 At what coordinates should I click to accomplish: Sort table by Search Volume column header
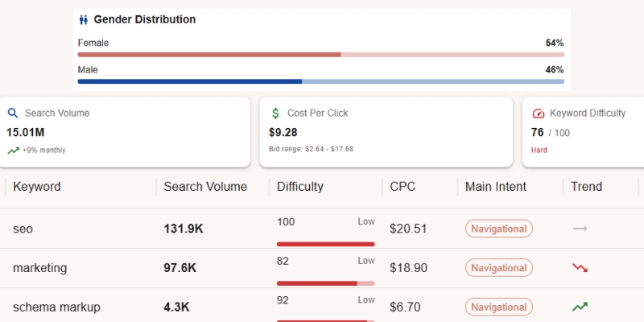tap(205, 187)
